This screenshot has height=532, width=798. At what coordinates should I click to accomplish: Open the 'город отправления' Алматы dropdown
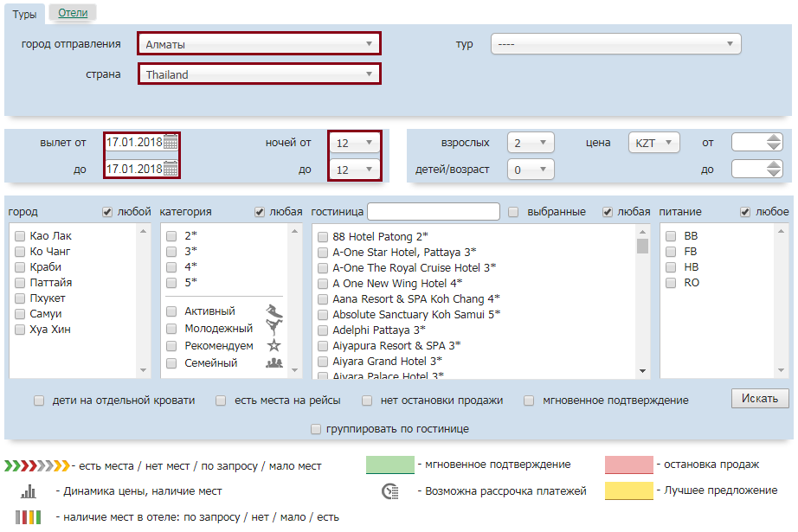(259, 43)
